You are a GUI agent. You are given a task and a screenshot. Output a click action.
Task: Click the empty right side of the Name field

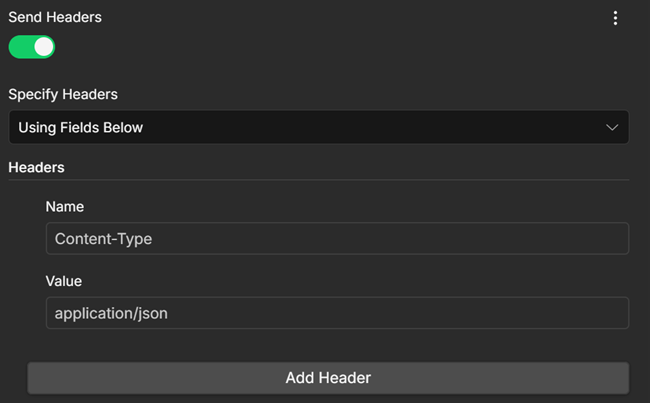(456, 238)
